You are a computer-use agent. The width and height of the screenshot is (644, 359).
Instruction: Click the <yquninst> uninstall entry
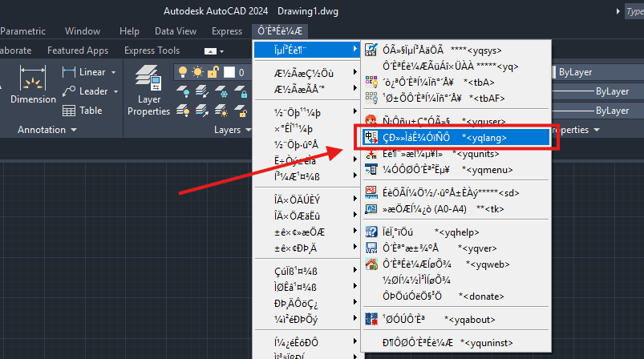click(456, 343)
